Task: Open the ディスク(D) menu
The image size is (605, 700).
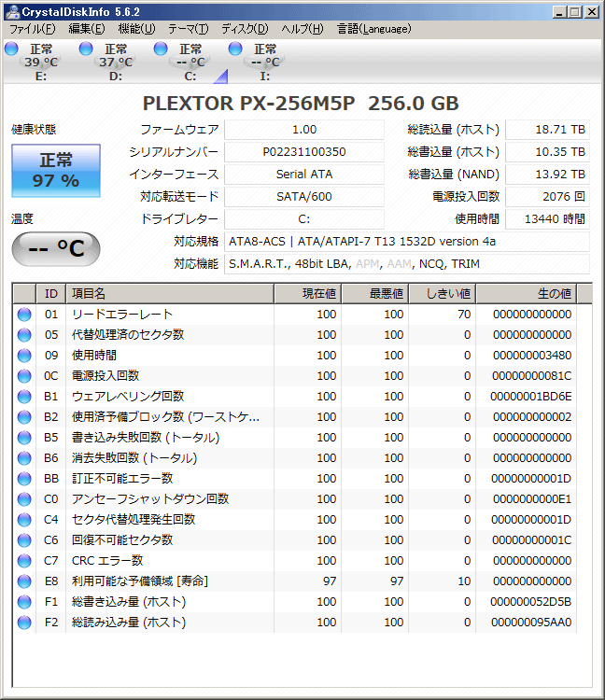Action: click(245, 29)
